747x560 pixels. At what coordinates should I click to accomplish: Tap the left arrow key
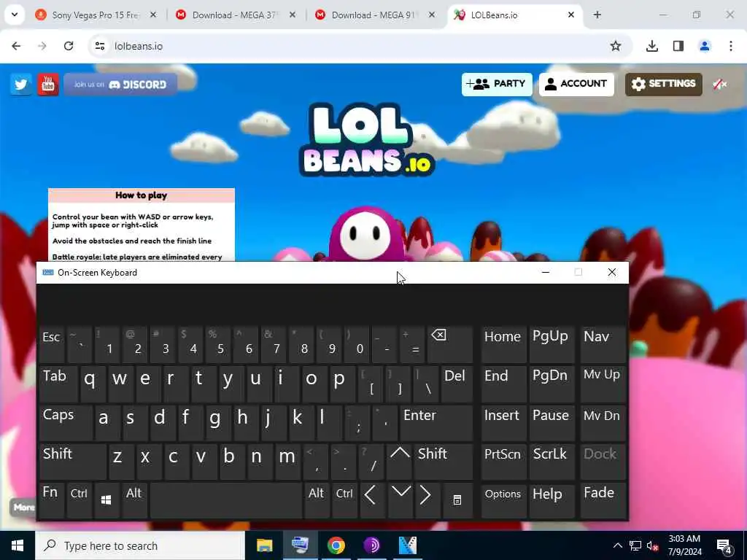point(372,500)
